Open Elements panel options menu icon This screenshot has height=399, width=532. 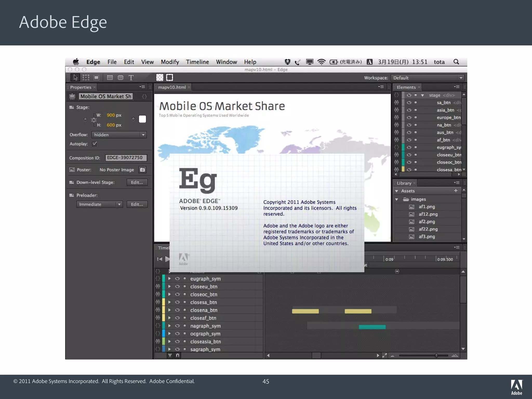tap(457, 87)
